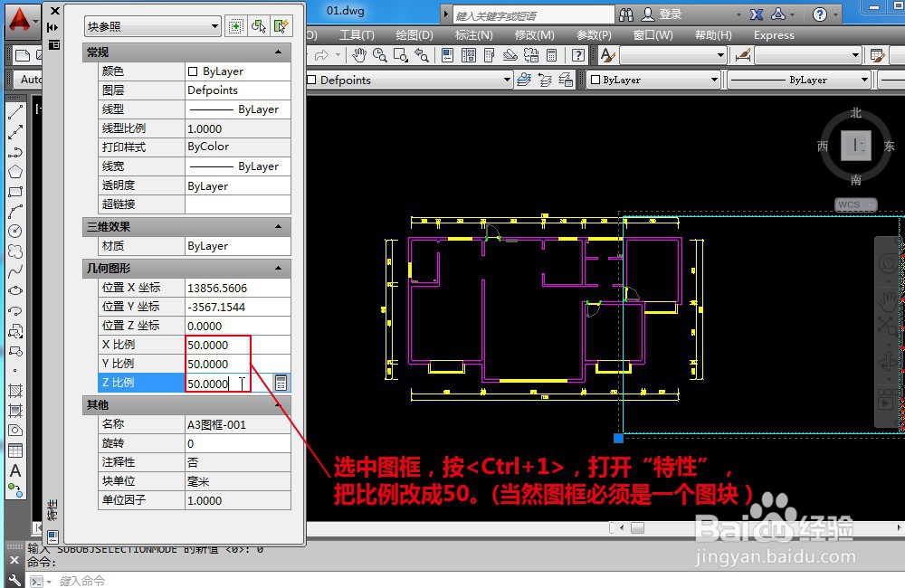905x588 pixels.
Task: Open the Properties palette toolbar icon
Action: [447, 55]
